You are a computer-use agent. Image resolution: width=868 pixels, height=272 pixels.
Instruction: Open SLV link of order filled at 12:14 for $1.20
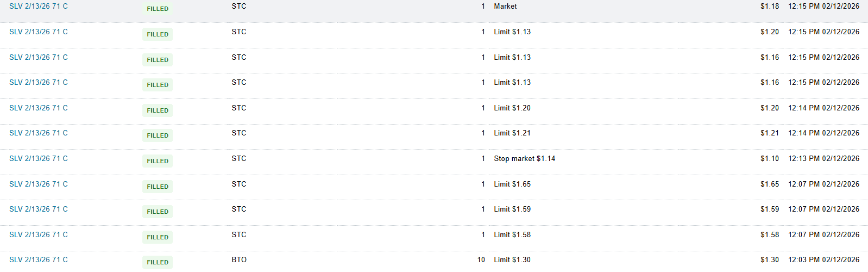39,108
